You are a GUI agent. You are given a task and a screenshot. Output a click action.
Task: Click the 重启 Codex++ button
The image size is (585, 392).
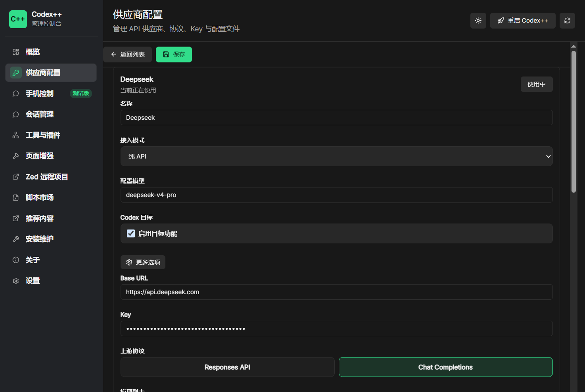pos(523,21)
